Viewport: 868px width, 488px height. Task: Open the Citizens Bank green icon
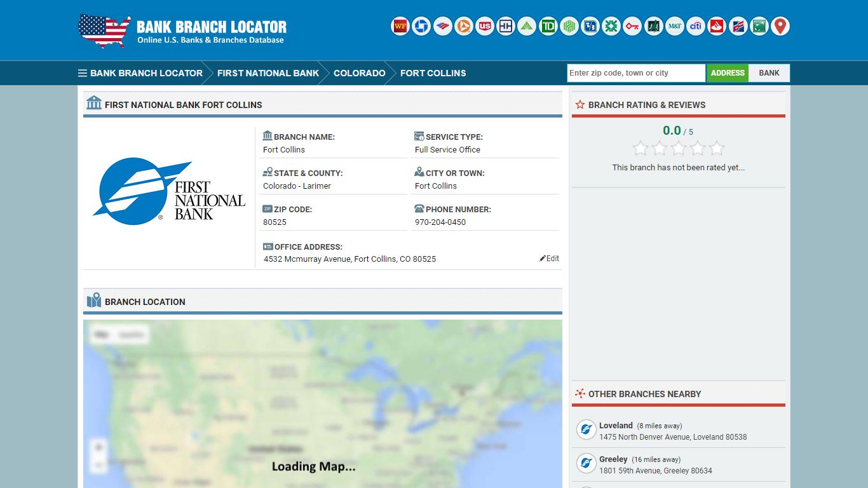click(611, 26)
